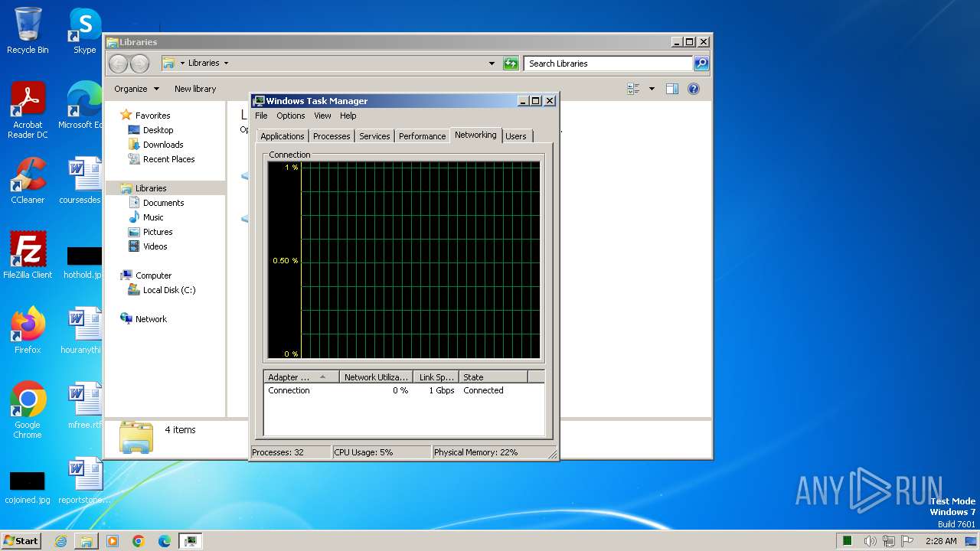Click Windows Explorer taskbar icon
The image size is (980, 551).
click(87, 541)
